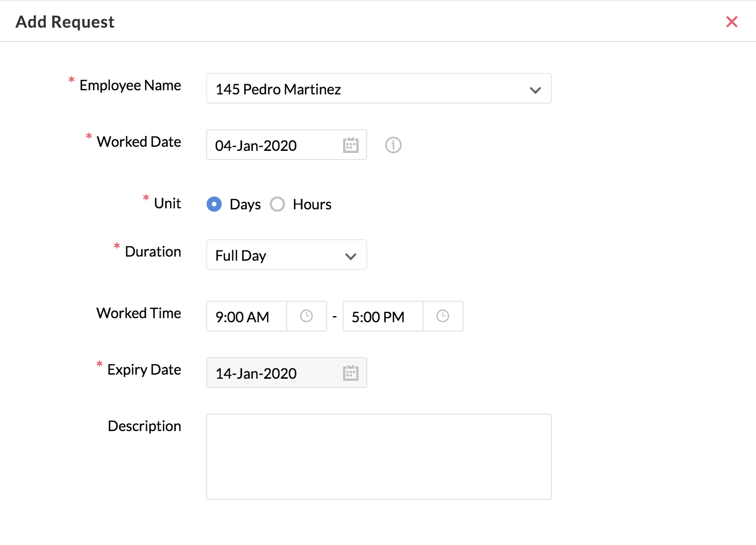
Task: Open the start time clock picker
Action: (x=306, y=316)
